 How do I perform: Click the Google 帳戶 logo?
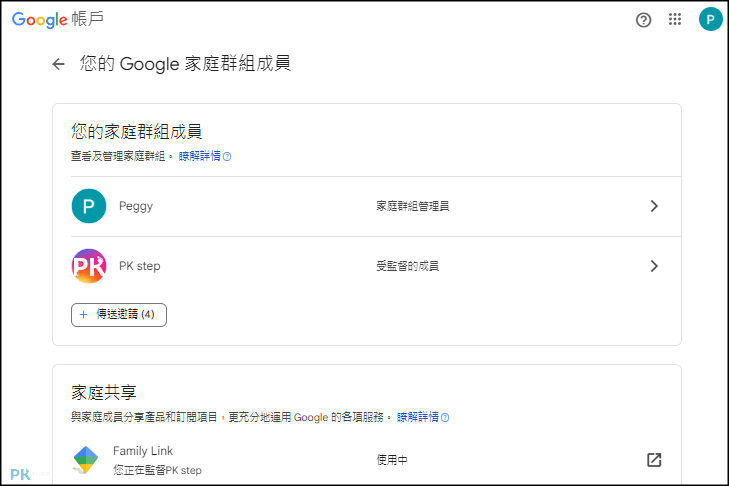58,19
